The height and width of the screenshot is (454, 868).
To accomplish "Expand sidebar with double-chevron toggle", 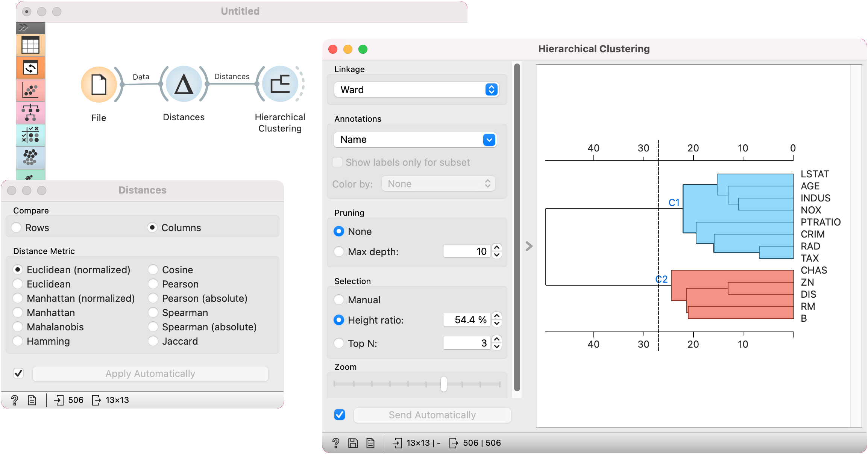I will 24,27.
